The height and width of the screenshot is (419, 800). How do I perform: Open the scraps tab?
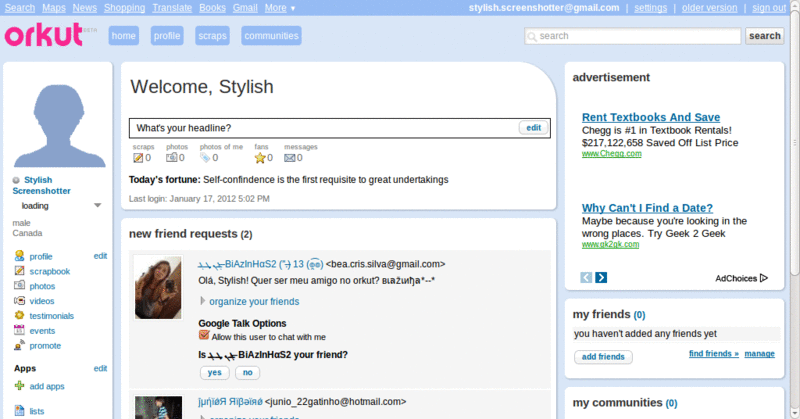click(x=212, y=36)
